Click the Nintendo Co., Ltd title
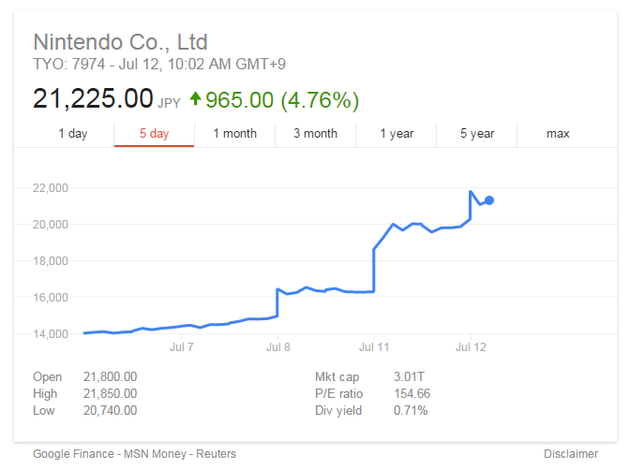Screen dimensions: 630x470 120,42
